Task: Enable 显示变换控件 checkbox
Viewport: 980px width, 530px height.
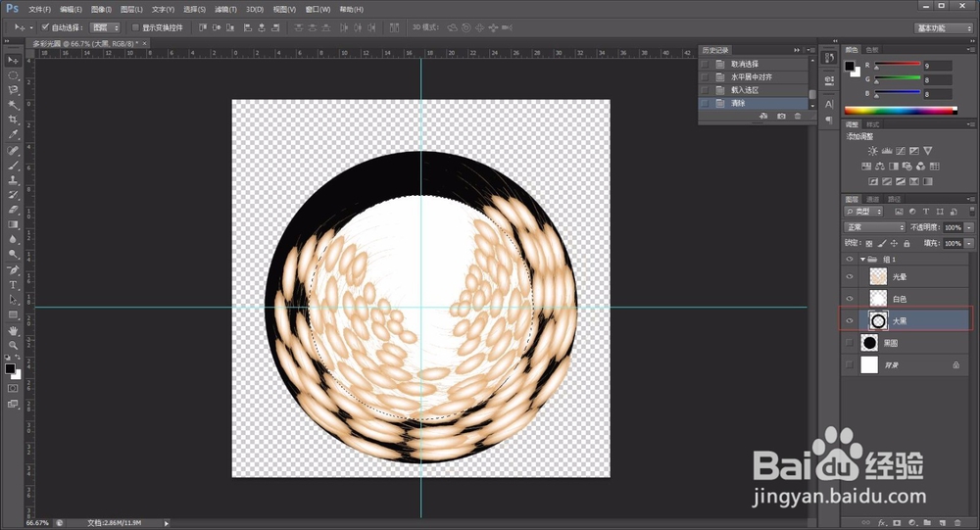Action: (x=135, y=27)
